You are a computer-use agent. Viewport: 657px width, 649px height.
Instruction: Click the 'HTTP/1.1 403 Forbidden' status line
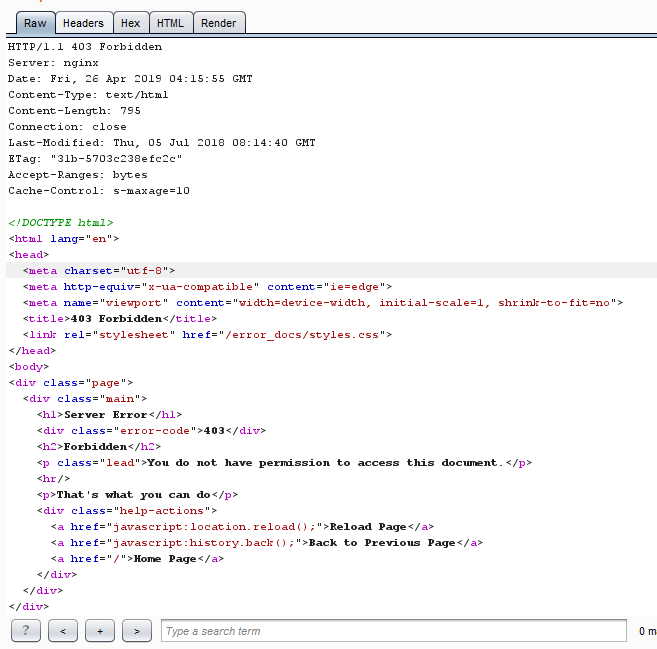point(85,47)
